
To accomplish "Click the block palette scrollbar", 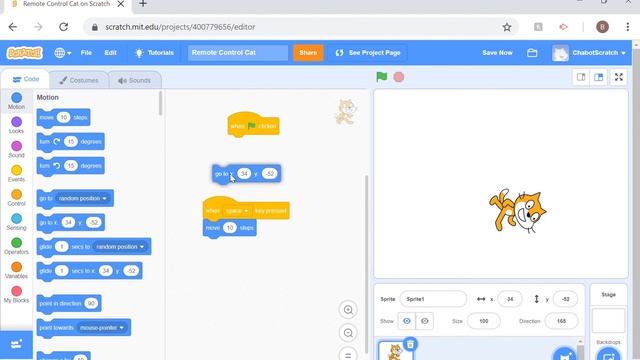I will (x=160, y=104).
